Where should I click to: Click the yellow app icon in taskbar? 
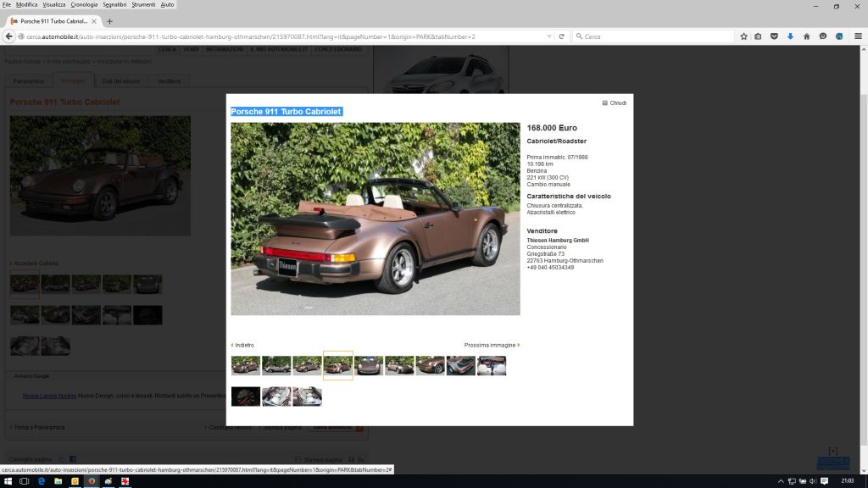[x=75, y=481]
